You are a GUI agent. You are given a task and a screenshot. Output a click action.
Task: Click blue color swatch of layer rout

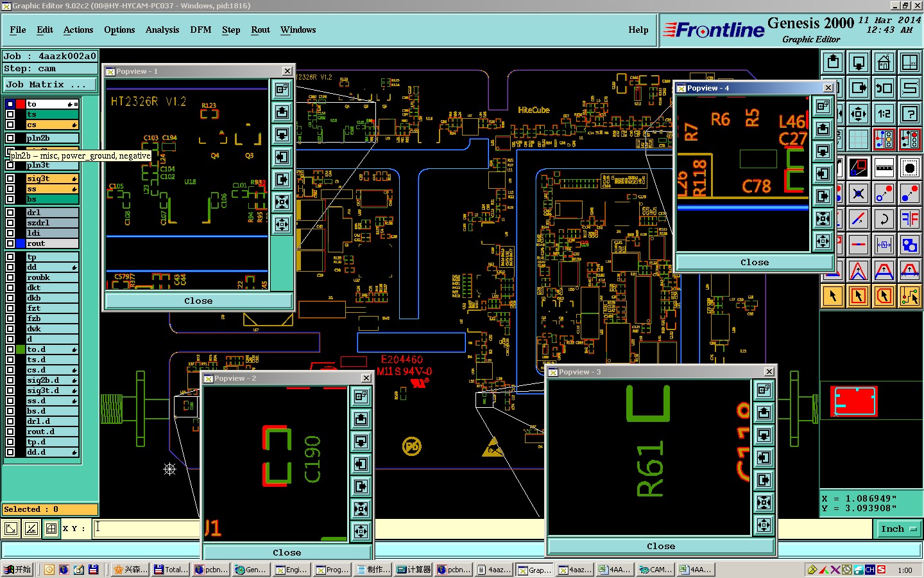[x=21, y=243]
